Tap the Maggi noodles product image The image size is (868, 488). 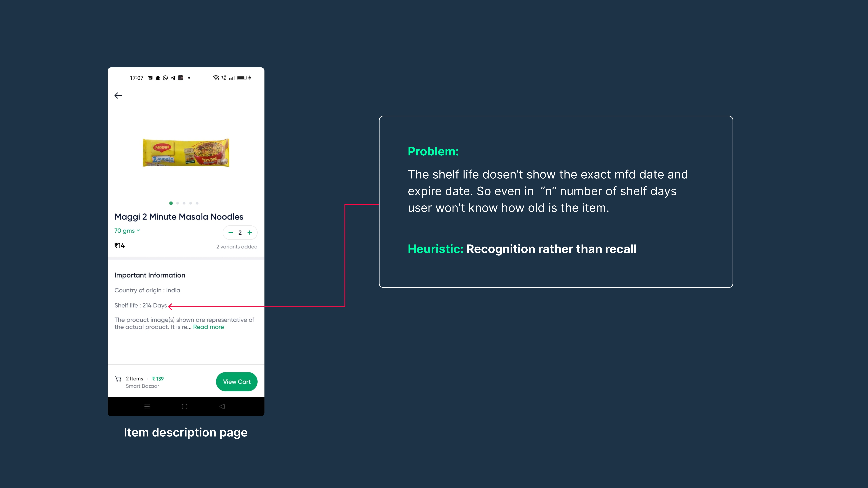(186, 153)
